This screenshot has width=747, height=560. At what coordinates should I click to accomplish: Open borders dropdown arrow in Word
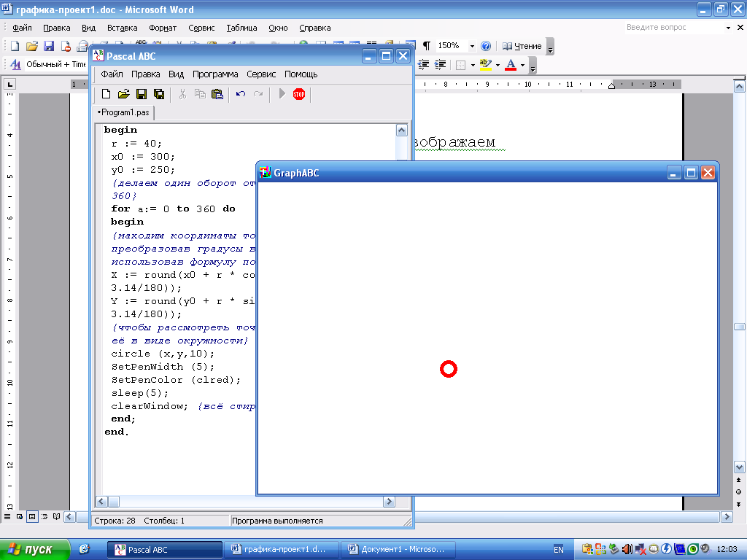473,65
